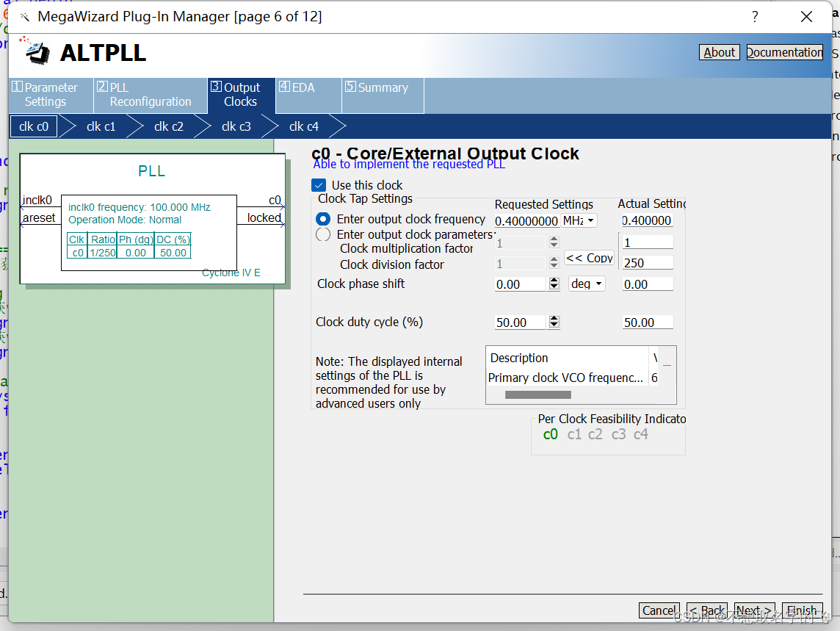
Task: Click the actual multiplication factor value 1
Action: coord(647,243)
